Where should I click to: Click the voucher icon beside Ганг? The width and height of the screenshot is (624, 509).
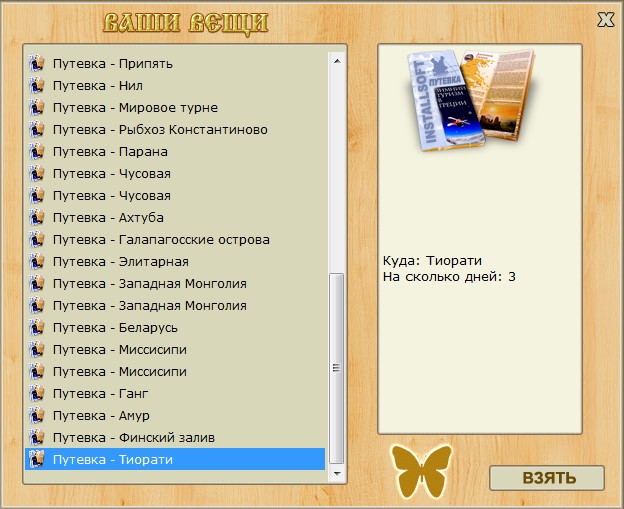click(37, 394)
